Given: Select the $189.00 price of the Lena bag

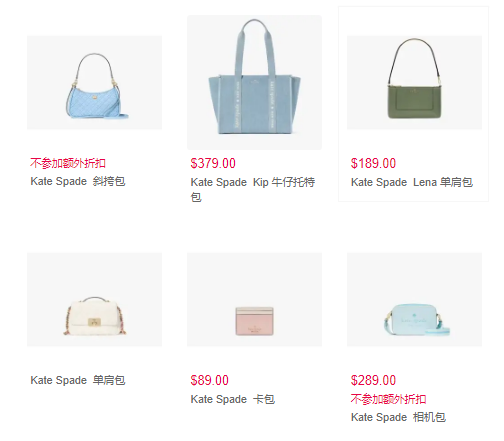Looking at the screenshot, I should (373, 163).
